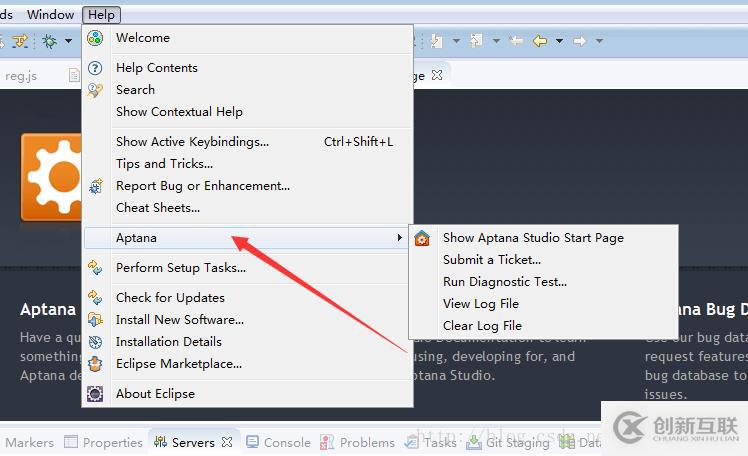This screenshot has height=456, width=748.
Task: Click the Check for Updates icon
Action: click(95, 298)
